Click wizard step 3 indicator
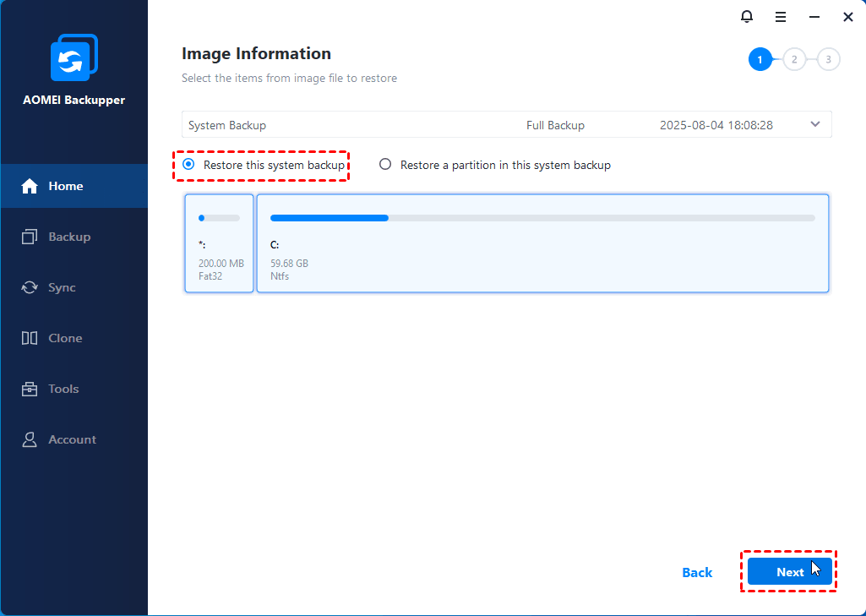Screen dimensions: 866x616 point(829,60)
